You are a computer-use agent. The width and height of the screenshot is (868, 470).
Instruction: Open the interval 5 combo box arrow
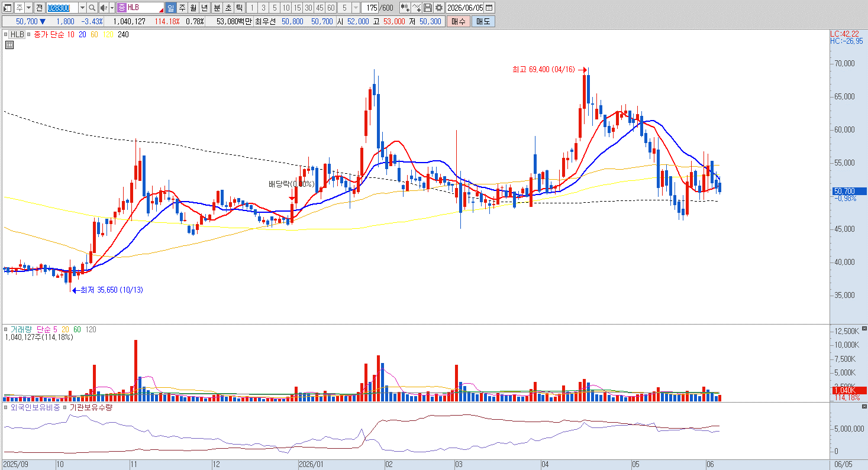[x=355, y=8]
